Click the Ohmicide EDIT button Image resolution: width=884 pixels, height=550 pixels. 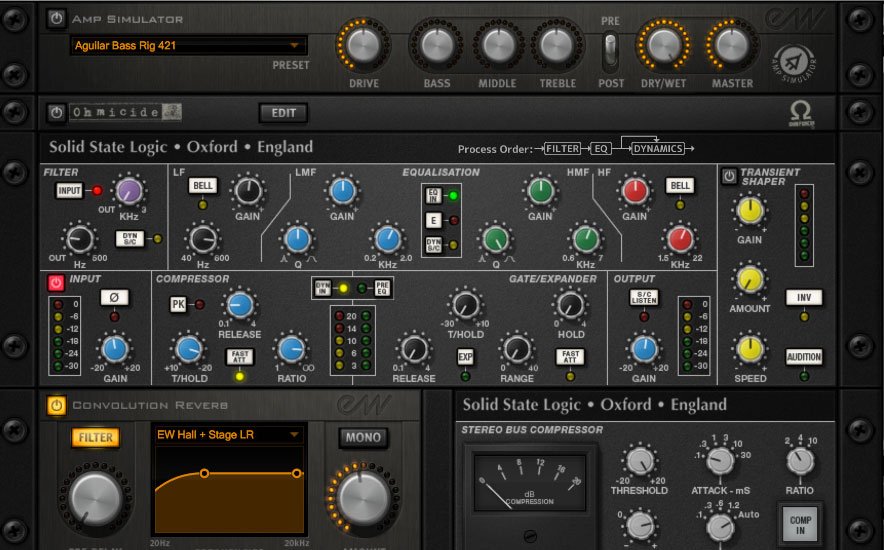pyautogui.click(x=284, y=113)
